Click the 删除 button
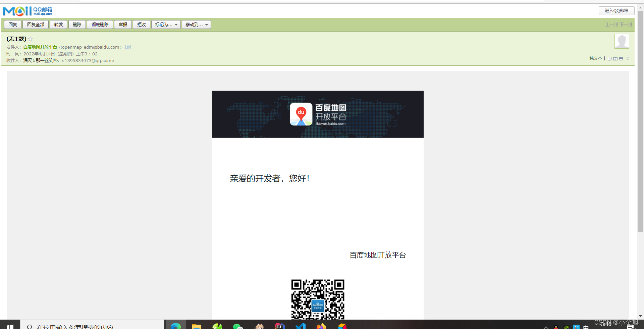Viewport: 644px width, 329px height. point(77,25)
